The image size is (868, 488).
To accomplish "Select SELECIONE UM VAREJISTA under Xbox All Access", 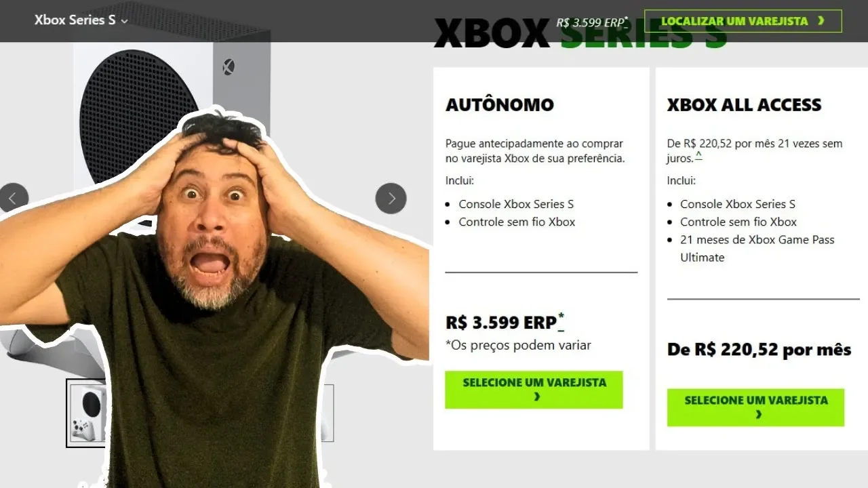I will tap(755, 407).
